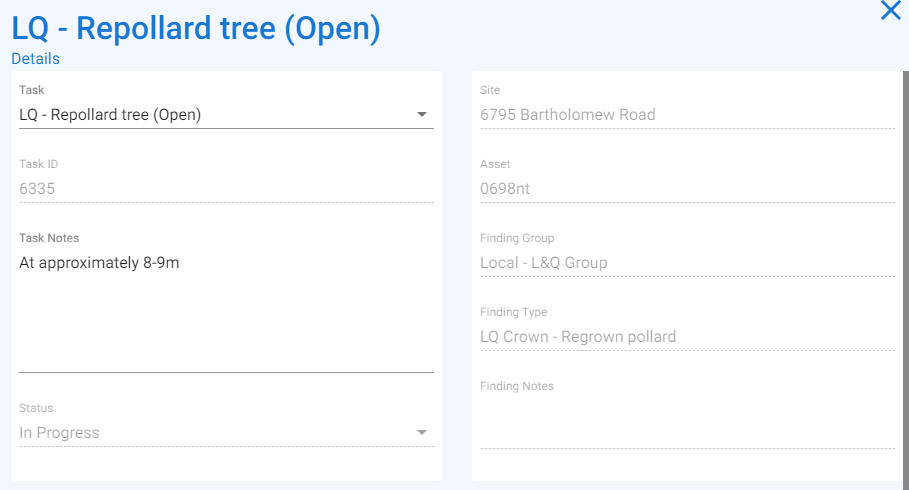This screenshot has height=490, width=909.
Task: Open the Details tab
Action: point(35,59)
